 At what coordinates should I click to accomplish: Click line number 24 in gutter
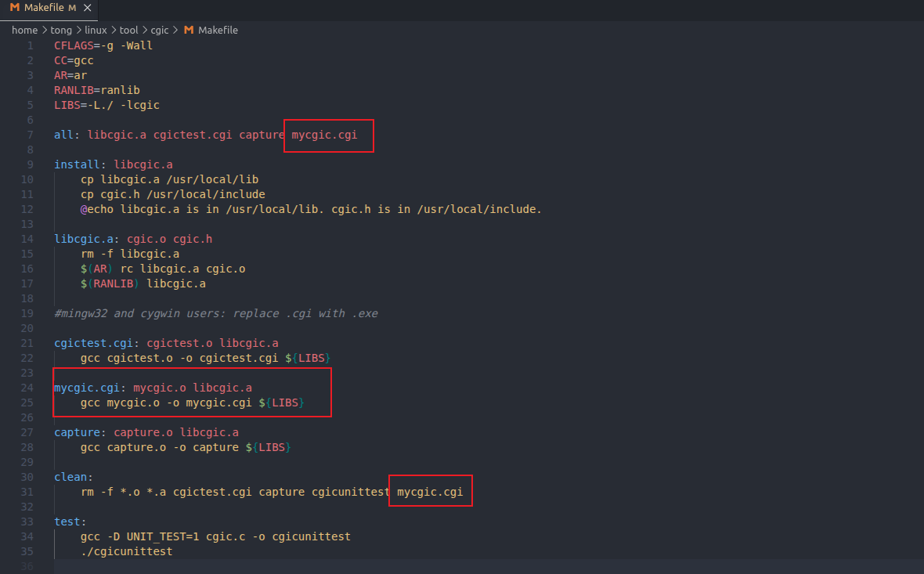pyautogui.click(x=27, y=388)
